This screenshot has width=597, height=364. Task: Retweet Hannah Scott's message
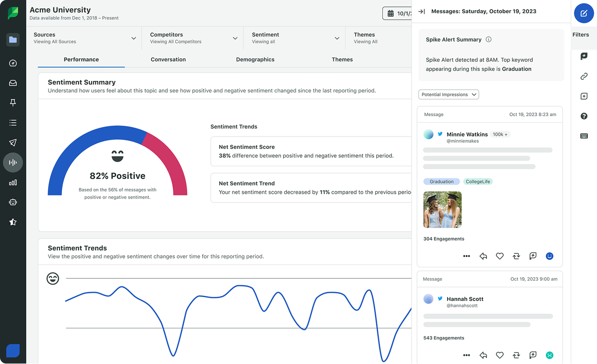pyautogui.click(x=516, y=355)
